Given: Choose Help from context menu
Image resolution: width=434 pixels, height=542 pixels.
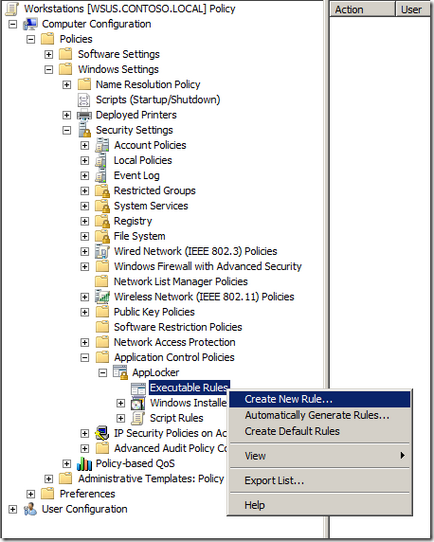Looking at the screenshot, I should pos(320,505).
